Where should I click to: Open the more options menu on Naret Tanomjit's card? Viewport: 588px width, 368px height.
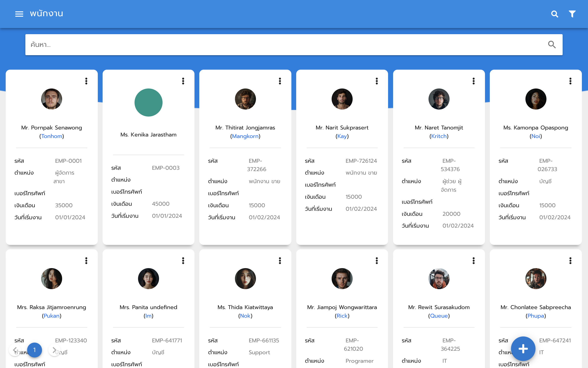click(474, 81)
